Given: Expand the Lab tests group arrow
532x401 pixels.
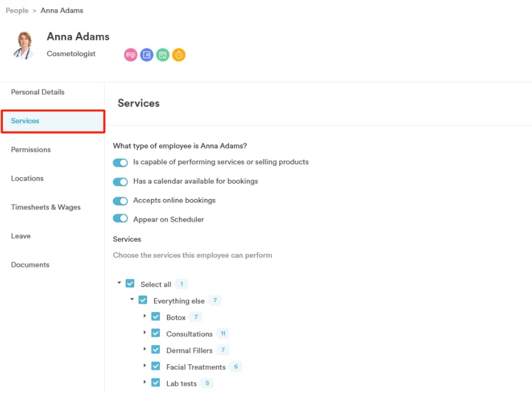Looking at the screenshot, I should click(145, 382).
